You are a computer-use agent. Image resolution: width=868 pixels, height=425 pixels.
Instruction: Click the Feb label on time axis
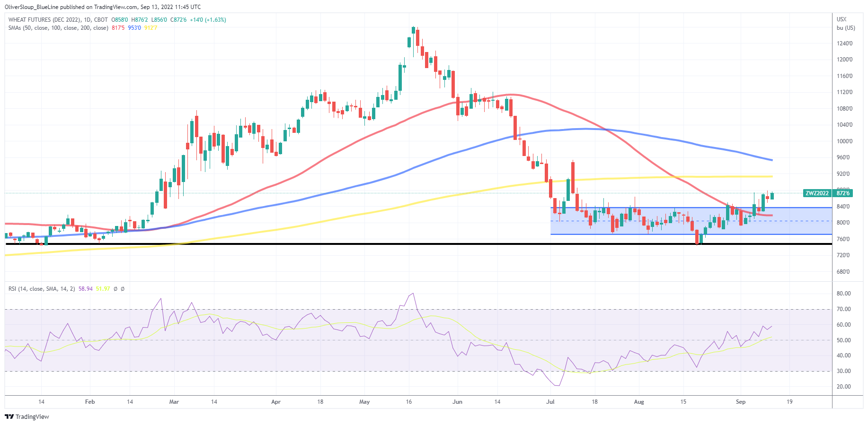click(90, 402)
